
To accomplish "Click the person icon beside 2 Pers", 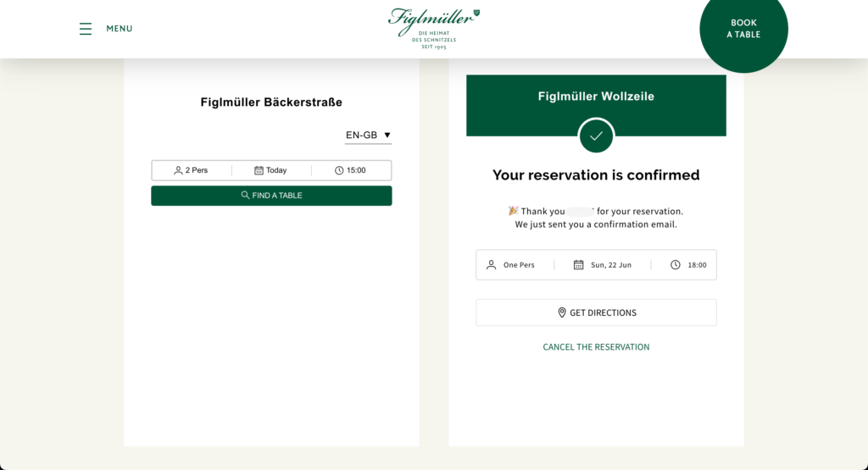I will [178, 170].
